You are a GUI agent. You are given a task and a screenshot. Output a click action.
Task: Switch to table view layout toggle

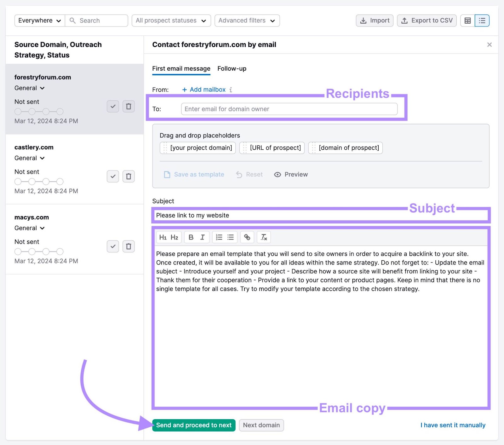tap(467, 20)
